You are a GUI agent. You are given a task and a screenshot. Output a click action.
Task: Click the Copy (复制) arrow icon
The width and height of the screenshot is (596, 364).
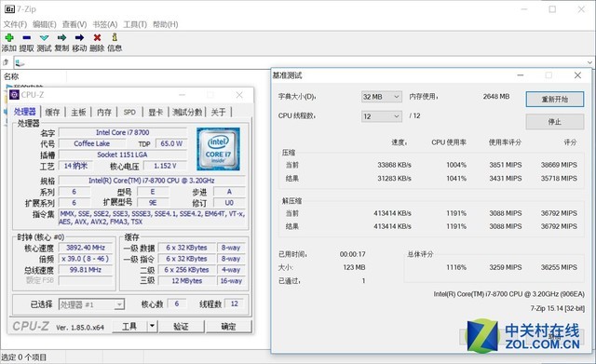pos(61,37)
